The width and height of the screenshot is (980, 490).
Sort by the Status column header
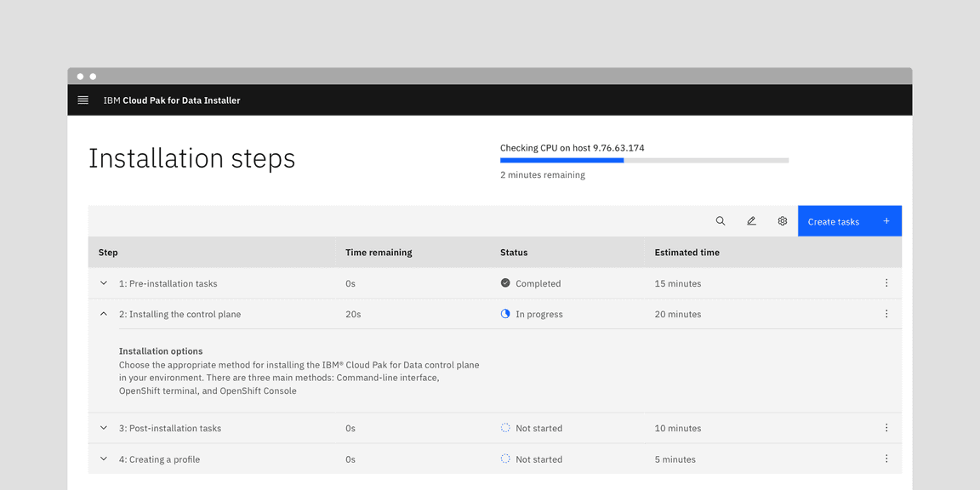tap(514, 253)
